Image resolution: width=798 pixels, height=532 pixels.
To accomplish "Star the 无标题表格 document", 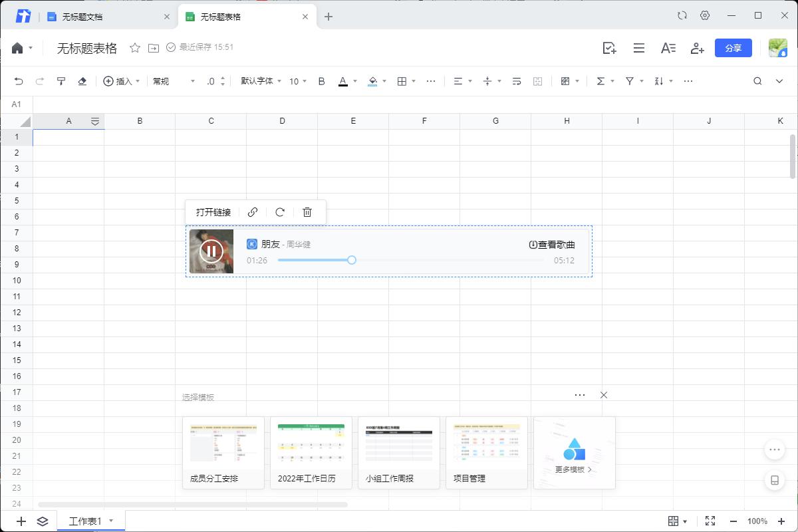I will pos(135,47).
